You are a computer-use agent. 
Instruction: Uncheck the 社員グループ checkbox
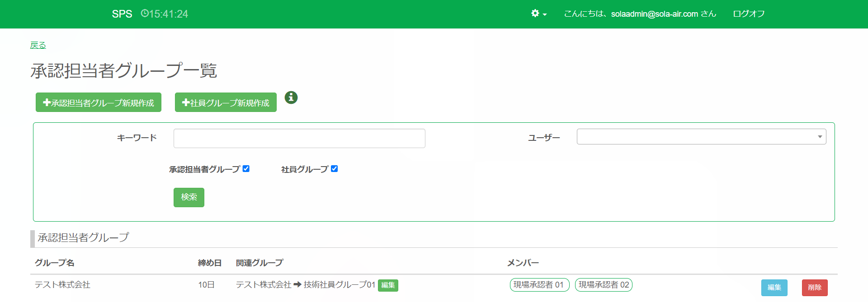click(334, 169)
